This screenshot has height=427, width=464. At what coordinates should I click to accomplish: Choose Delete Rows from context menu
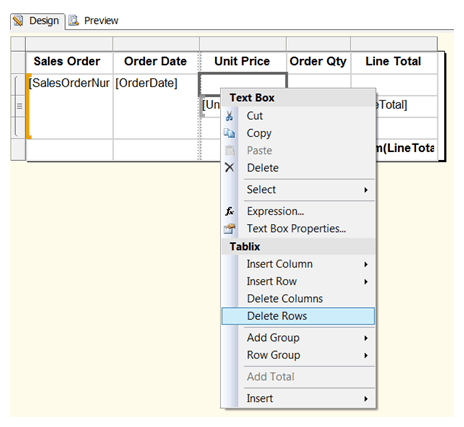(298, 316)
